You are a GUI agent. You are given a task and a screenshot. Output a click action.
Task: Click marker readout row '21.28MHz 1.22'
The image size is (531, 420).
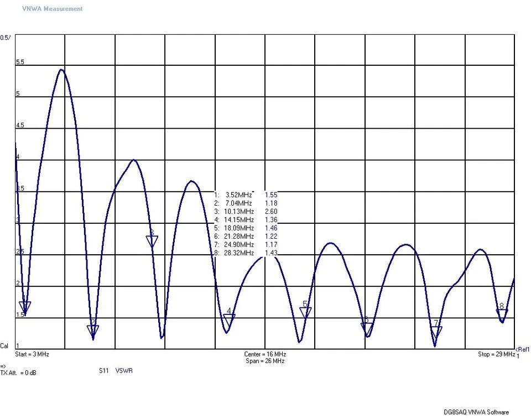[x=246, y=237]
